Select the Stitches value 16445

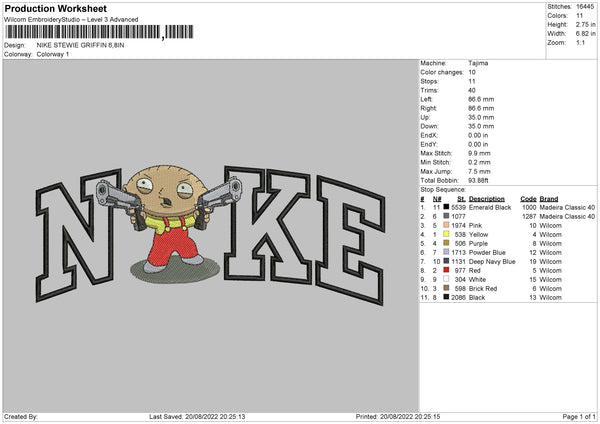(585, 7)
